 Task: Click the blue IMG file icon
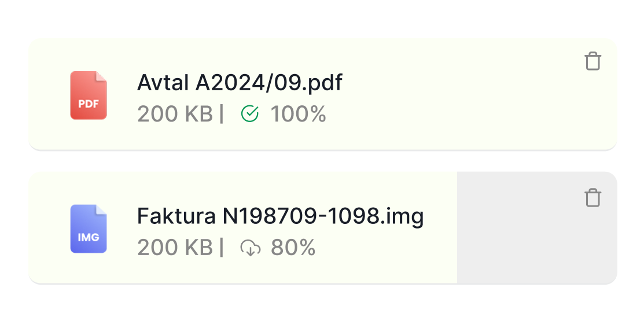pos(89,229)
